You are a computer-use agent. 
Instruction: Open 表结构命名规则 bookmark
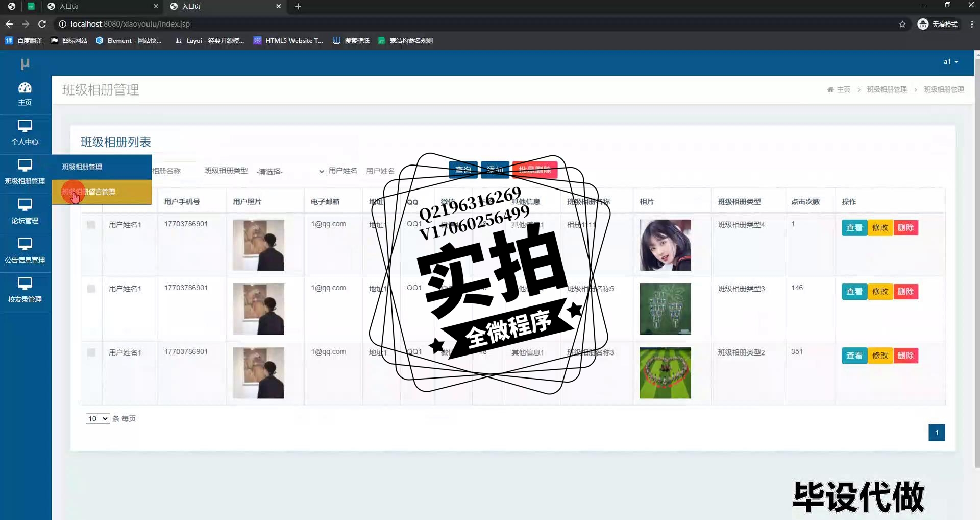pyautogui.click(x=406, y=41)
